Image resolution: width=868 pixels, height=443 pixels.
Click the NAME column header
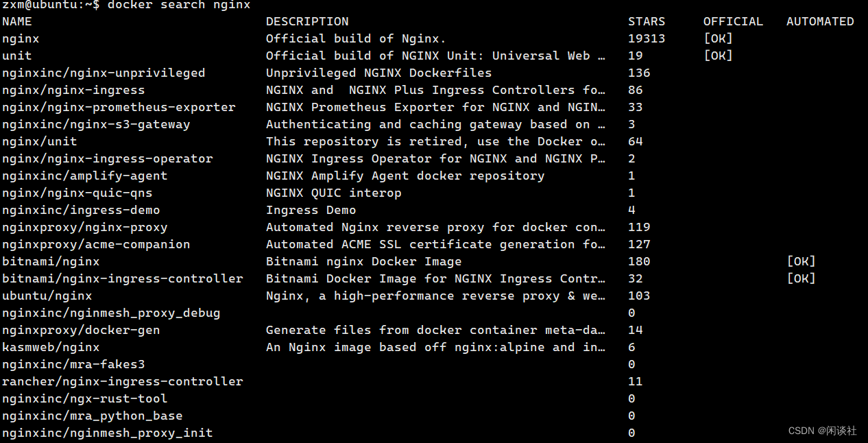[16, 21]
